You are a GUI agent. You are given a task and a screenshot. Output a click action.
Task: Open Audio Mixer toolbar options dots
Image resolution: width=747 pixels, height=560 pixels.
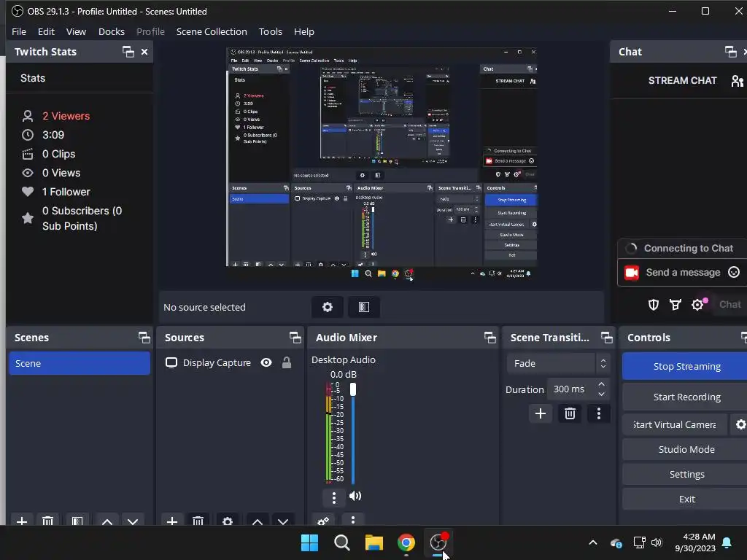click(353, 520)
